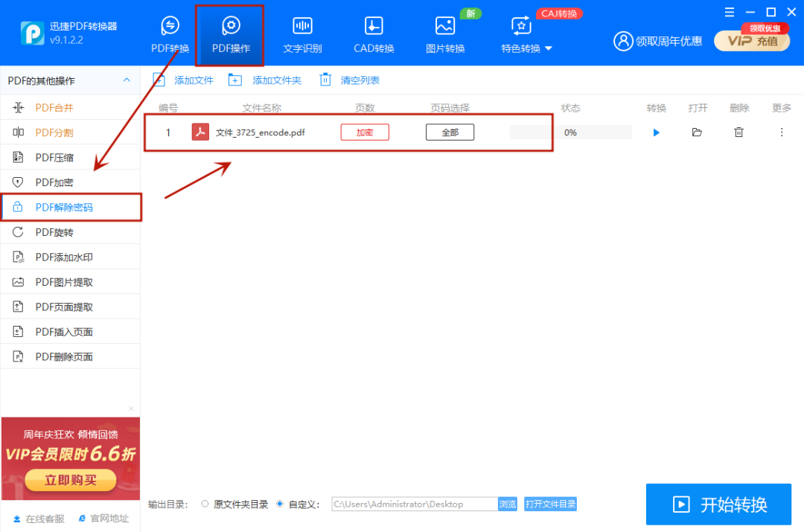Viewport: 804px width, 532px height.
Task: Click the 全部 page selection button
Action: (x=450, y=132)
